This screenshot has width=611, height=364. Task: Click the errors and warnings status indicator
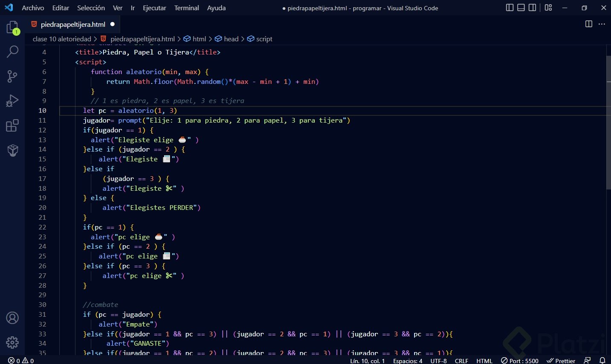point(21,361)
